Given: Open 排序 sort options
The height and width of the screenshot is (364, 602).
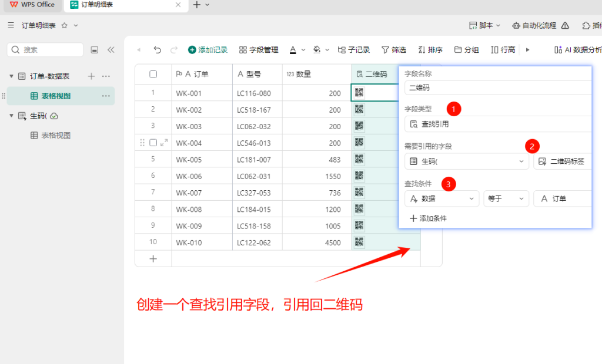Looking at the screenshot, I should coord(430,50).
